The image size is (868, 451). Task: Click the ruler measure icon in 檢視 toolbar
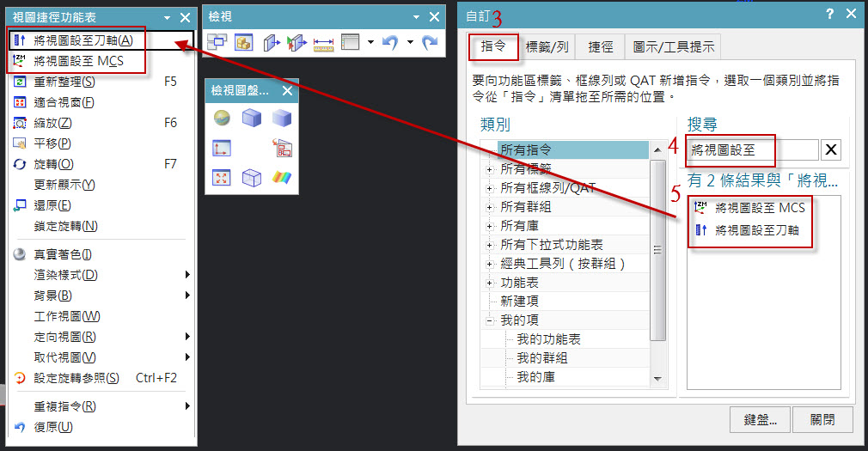(323, 42)
